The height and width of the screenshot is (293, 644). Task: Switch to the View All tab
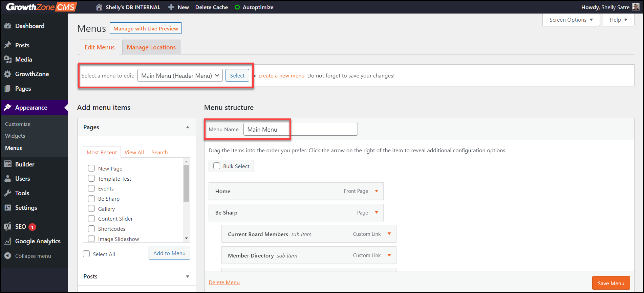134,152
